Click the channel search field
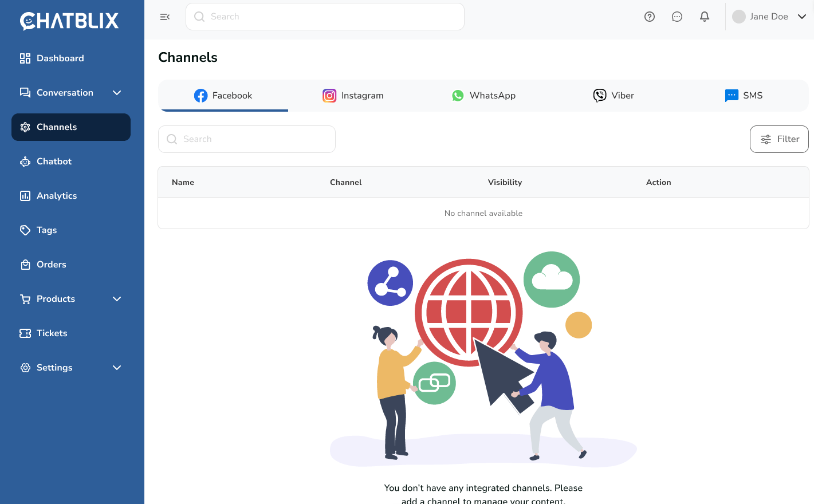 coord(246,139)
